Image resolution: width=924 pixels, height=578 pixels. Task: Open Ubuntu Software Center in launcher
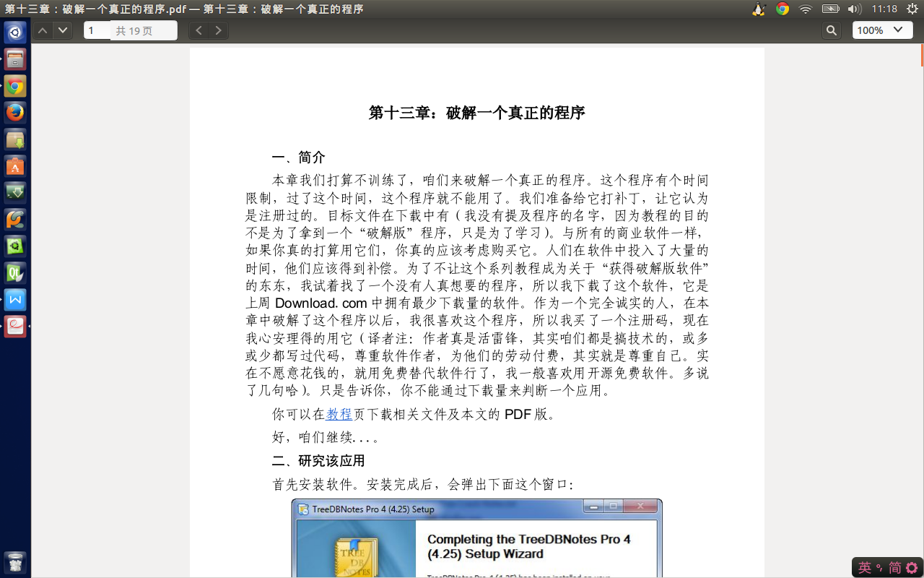pyautogui.click(x=15, y=166)
